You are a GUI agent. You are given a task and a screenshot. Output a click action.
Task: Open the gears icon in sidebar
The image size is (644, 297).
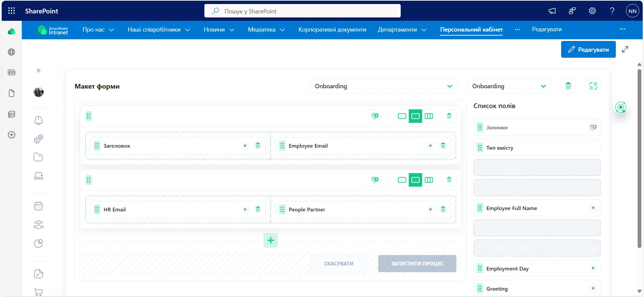39,139
